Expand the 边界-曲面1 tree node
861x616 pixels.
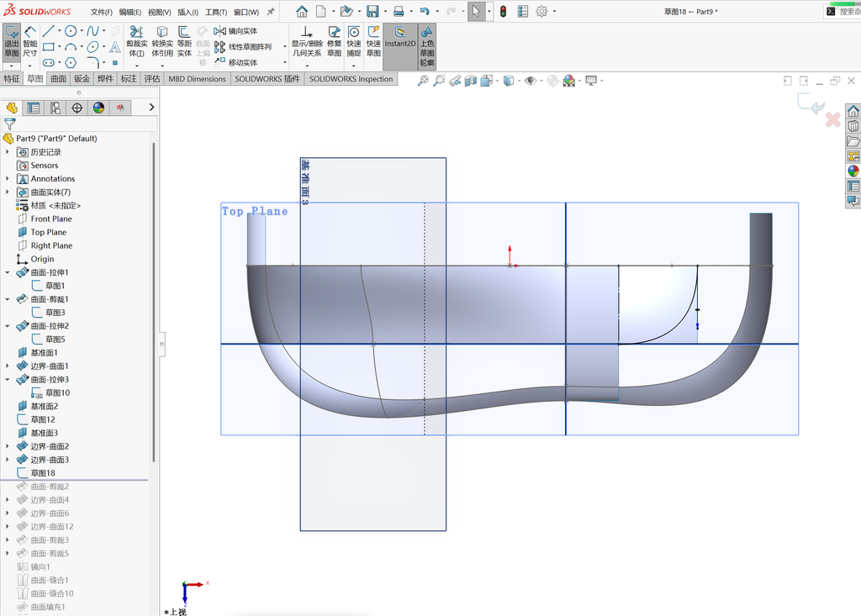(7, 366)
